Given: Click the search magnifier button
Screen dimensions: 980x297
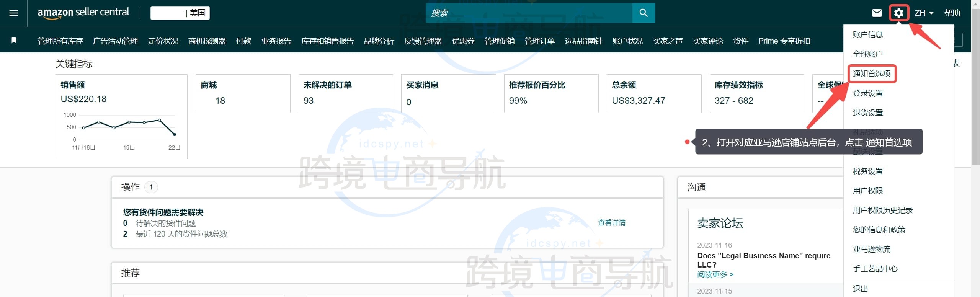Looking at the screenshot, I should point(644,13).
